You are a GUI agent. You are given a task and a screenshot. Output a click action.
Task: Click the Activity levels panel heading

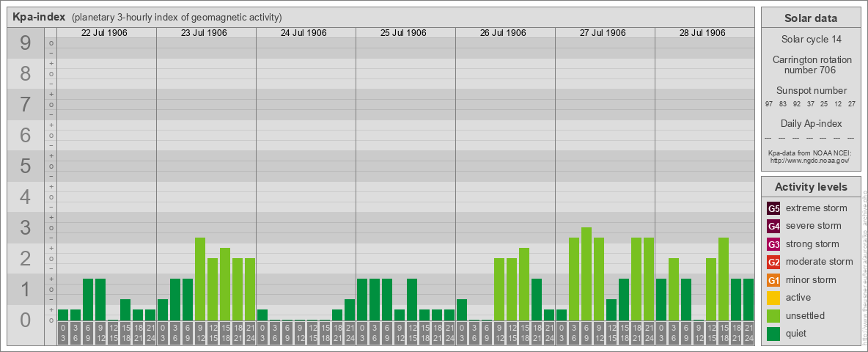810,187
